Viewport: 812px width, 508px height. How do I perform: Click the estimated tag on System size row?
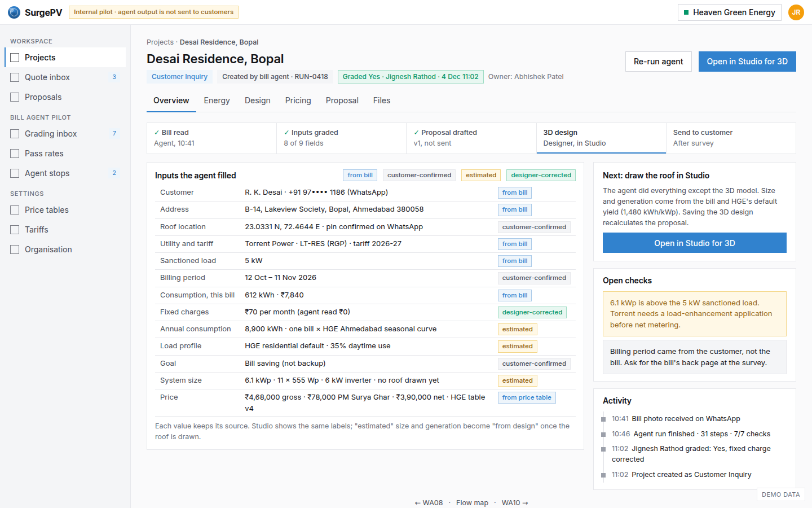coord(518,381)
